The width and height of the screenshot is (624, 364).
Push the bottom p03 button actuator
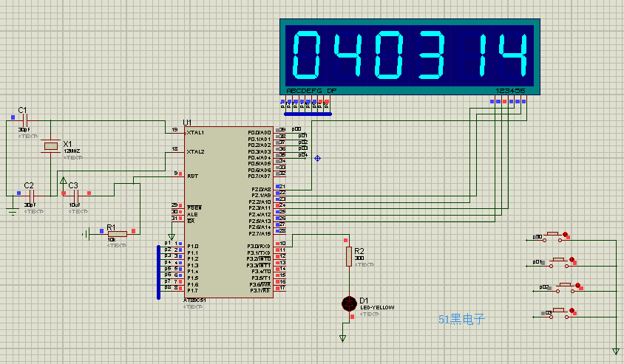559,310
